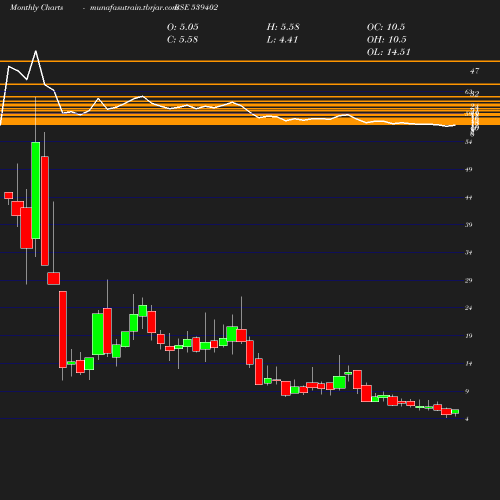This screenshot has width=500, height=500.
Task: Click the '29' price axis label
Action: pyautogui.click(x=469, y=280)
